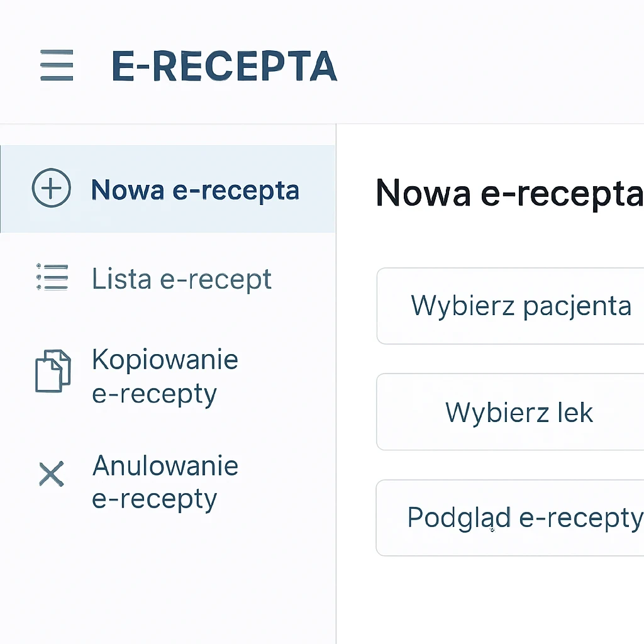Click the plus icon next to Nowa e-recepta
The image size is (644, 644).
click(52, 188)
